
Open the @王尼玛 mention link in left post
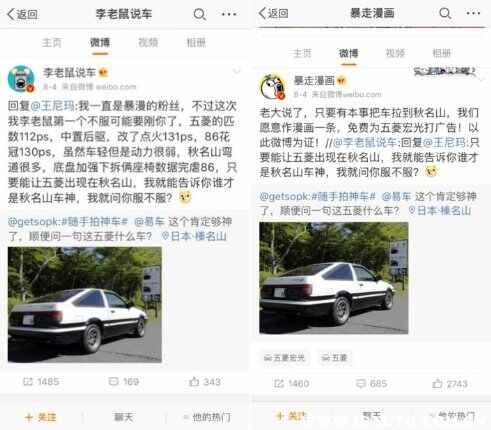point(53,106)
